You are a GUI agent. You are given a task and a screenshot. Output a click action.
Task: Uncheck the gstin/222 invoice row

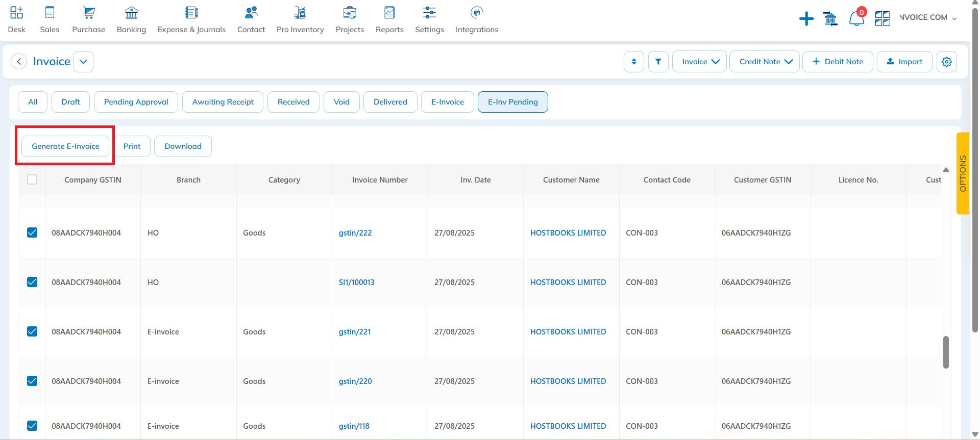[x=32, y=232]
